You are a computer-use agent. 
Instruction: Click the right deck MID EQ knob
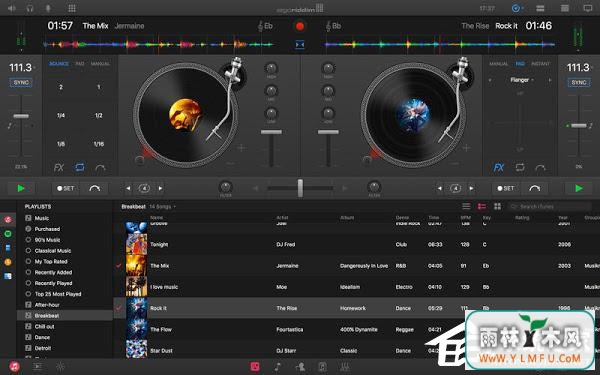point(328,91)
